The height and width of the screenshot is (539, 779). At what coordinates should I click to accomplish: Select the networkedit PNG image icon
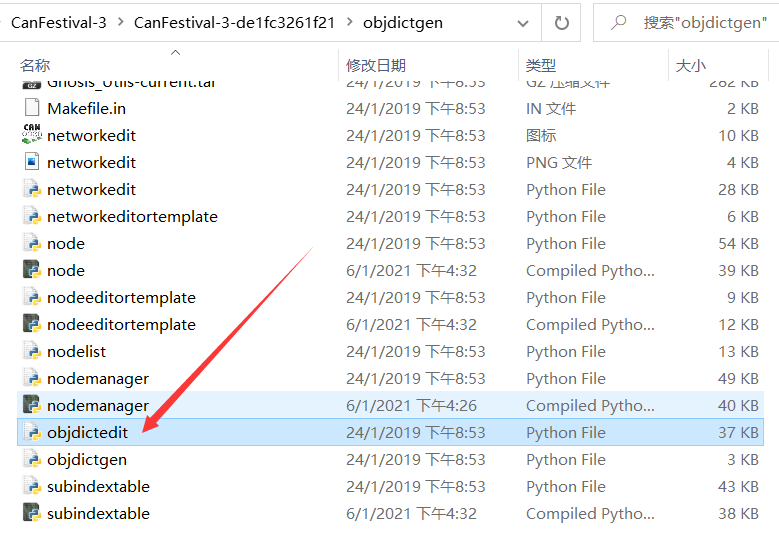[32, 162]
